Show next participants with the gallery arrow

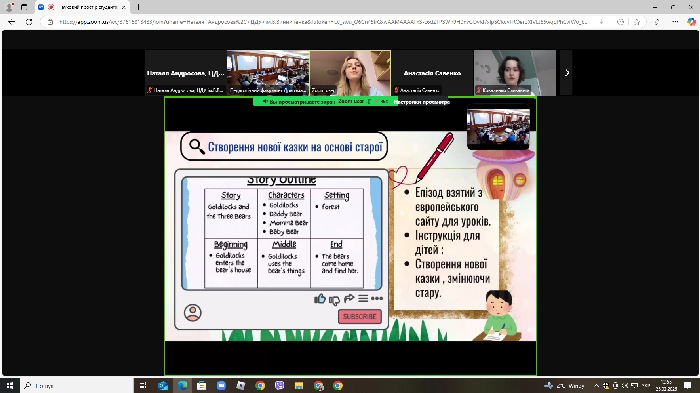tap(566, 72)
